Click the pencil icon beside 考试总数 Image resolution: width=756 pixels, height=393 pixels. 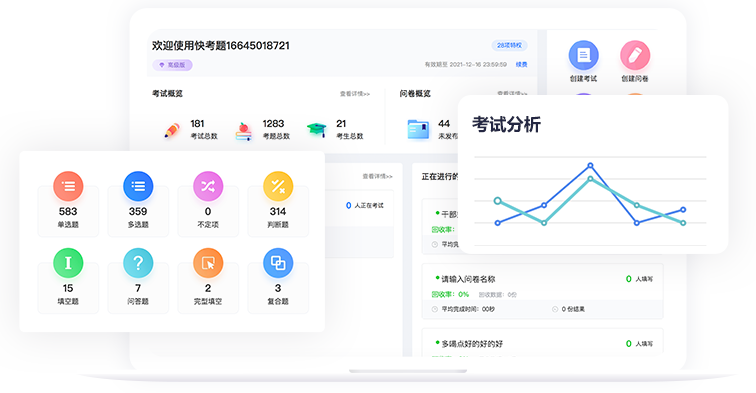pos(172,130)
